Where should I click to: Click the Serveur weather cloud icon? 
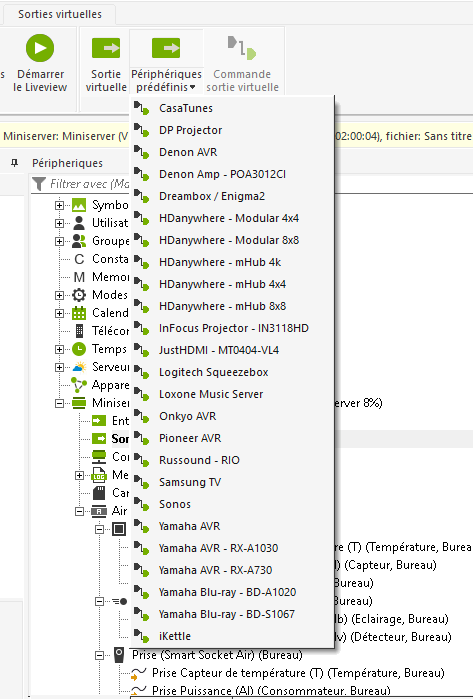coord(79,367)
